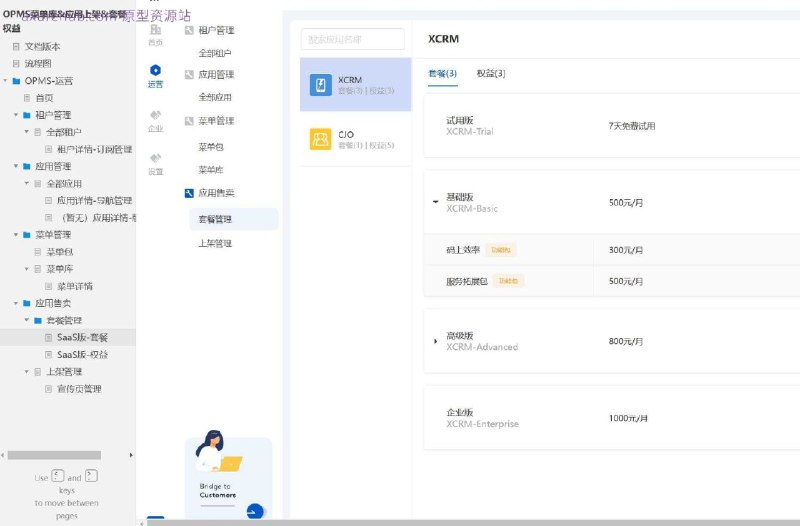Click the 企业版 XCRM-Enterprise package row

(x=612, y=418)
